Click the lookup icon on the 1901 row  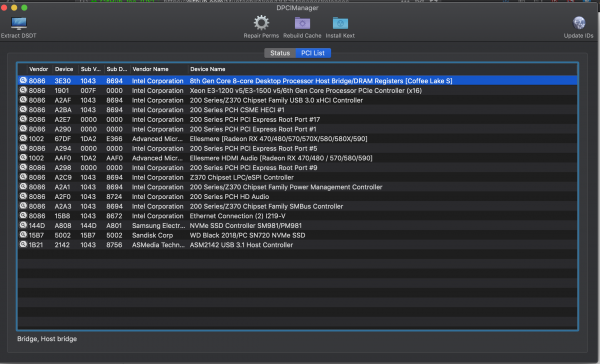click(23, 90)
